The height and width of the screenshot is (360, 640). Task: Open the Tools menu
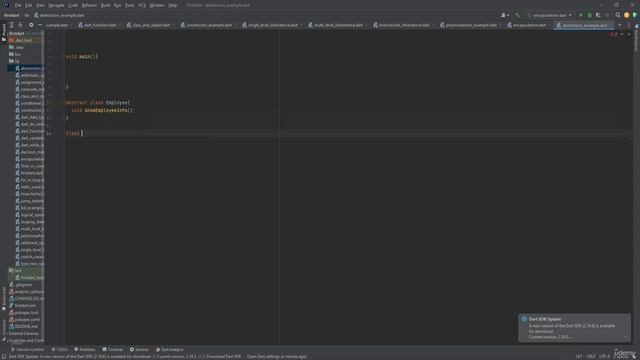click(129, 5)
